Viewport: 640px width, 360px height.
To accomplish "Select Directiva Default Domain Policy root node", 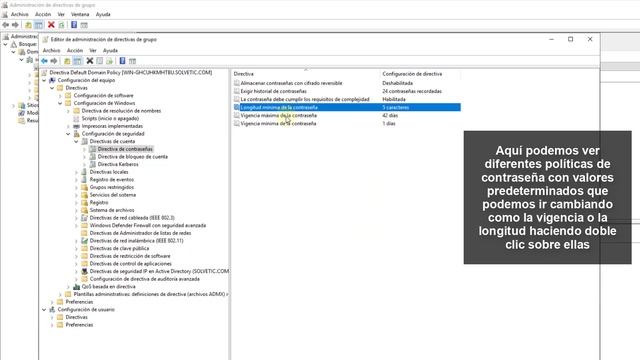I will 131,72.
